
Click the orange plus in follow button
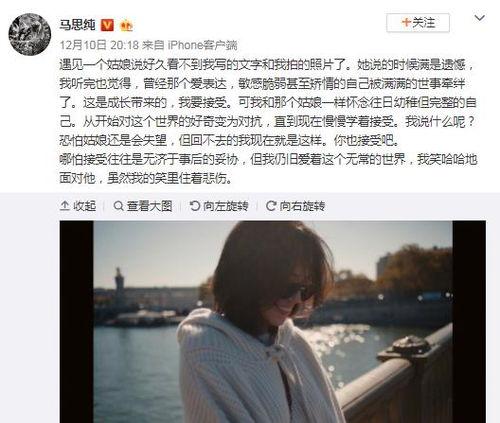406,22
